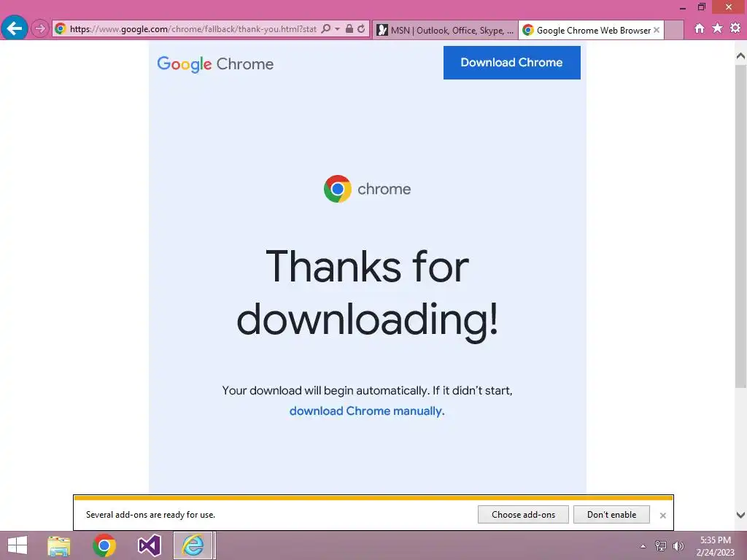
Task: Go to the Home page icon
Action: pos(700,28)
